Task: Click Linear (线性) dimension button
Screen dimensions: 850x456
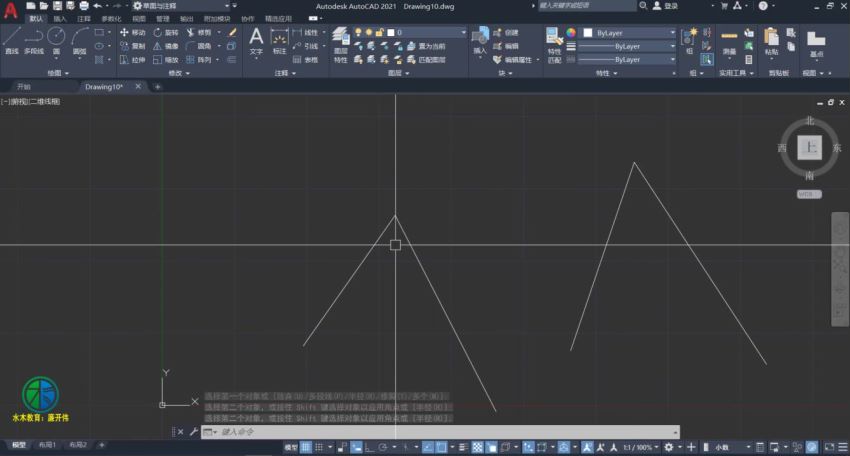Action: [305, 33]
